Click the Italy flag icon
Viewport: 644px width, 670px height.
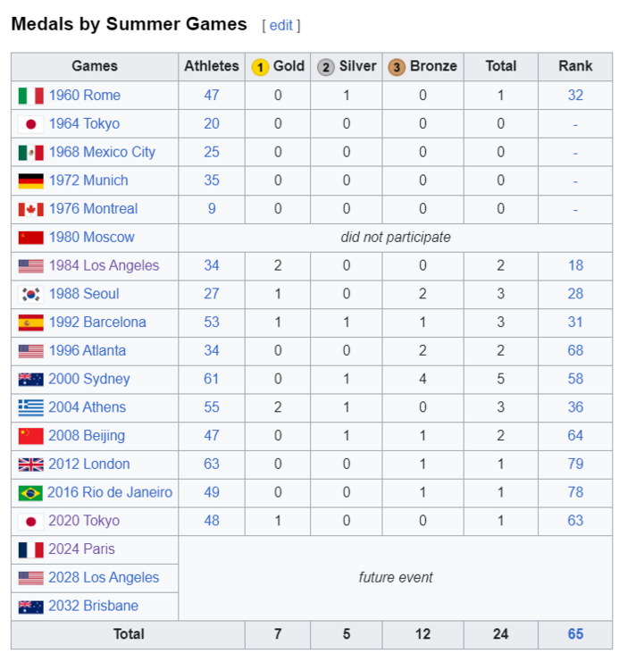pyautogui.click(x=30, y=96)
